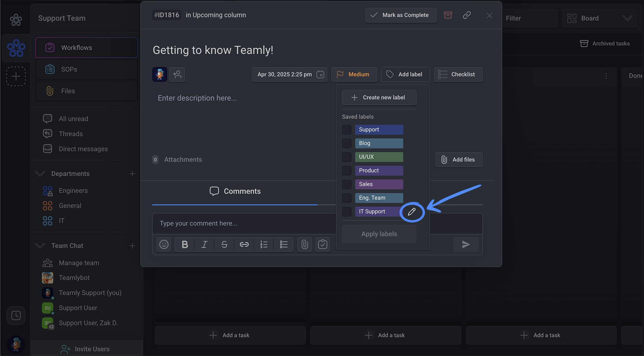Click the archive task icon in header

448,15
